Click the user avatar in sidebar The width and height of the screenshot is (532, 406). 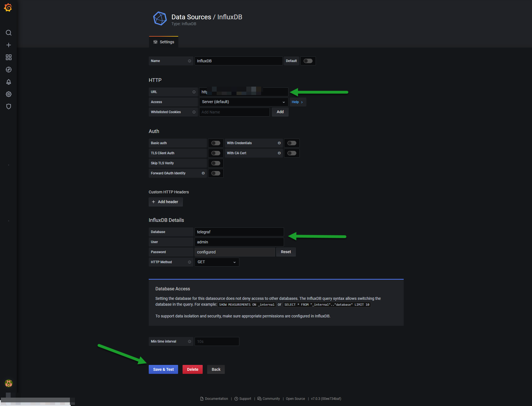[x=9, y=383]
